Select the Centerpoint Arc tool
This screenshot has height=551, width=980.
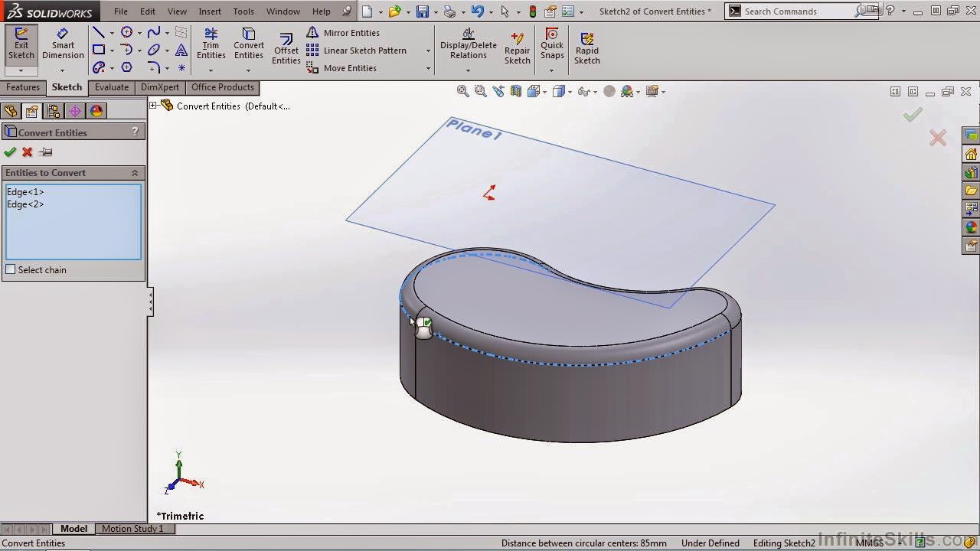126,50
